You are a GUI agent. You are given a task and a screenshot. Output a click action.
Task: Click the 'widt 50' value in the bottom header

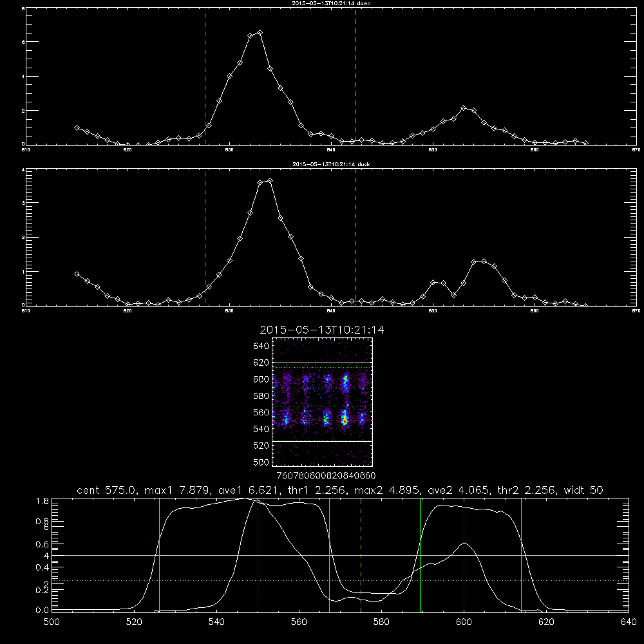pyautogui.click(x=583, y=490)
